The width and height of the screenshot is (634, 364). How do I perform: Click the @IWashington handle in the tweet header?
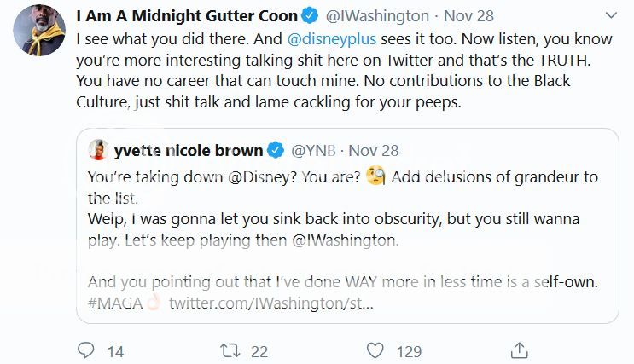pyautogui.click(x=376, y=16)
